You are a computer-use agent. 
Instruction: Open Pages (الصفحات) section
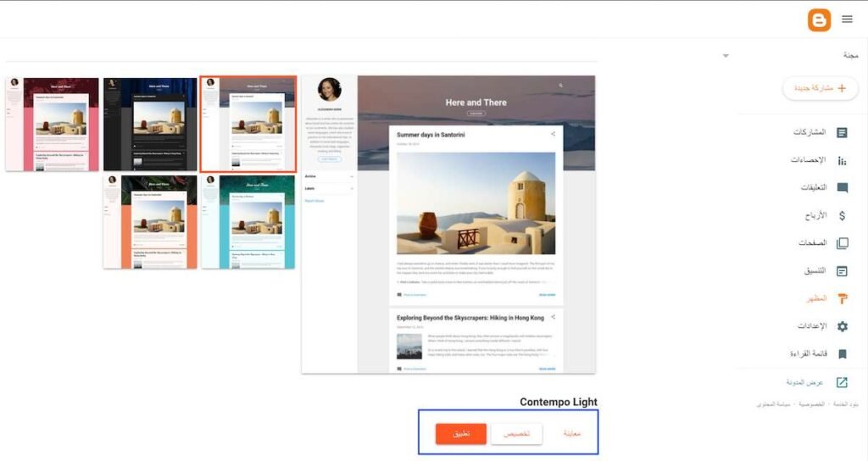click(842, 243)
